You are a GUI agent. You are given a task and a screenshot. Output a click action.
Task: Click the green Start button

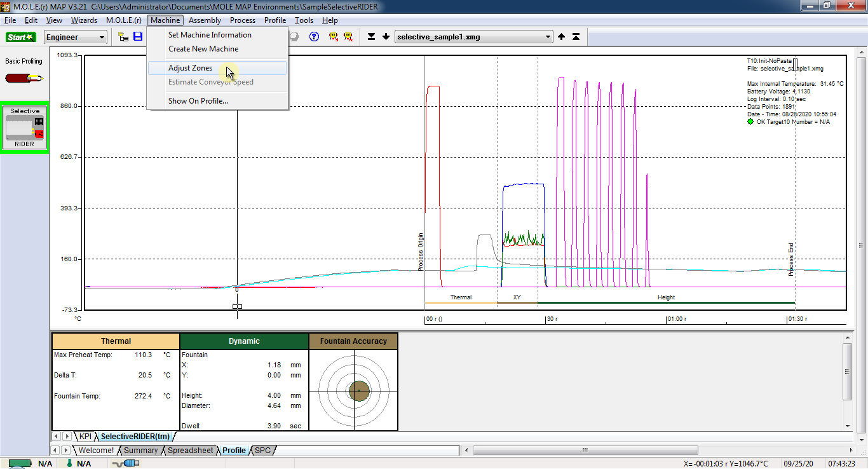(21, 37)
